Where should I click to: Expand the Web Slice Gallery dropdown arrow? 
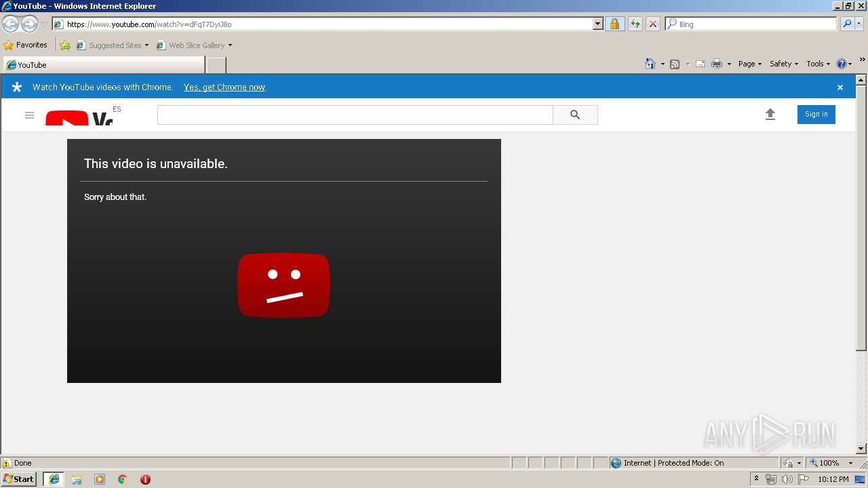click(x=230, y=45)
